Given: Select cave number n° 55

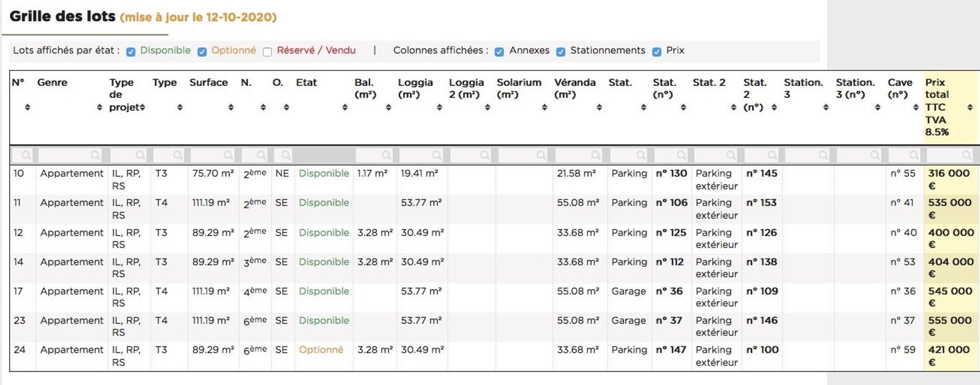Looking at the screenshot, I should click(903, 174).
